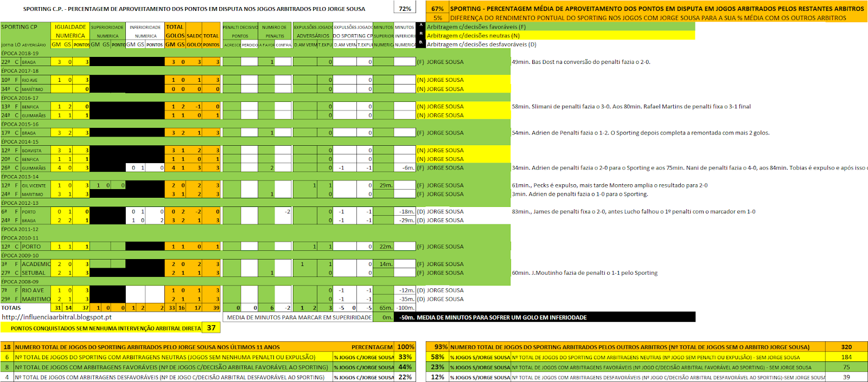Select the TOTAIS row label
The width and height of the screenshot is (868, 382).
coord(11,308)
